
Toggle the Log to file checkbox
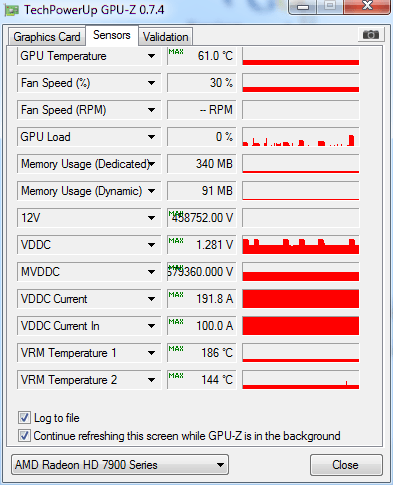point(24,418)
